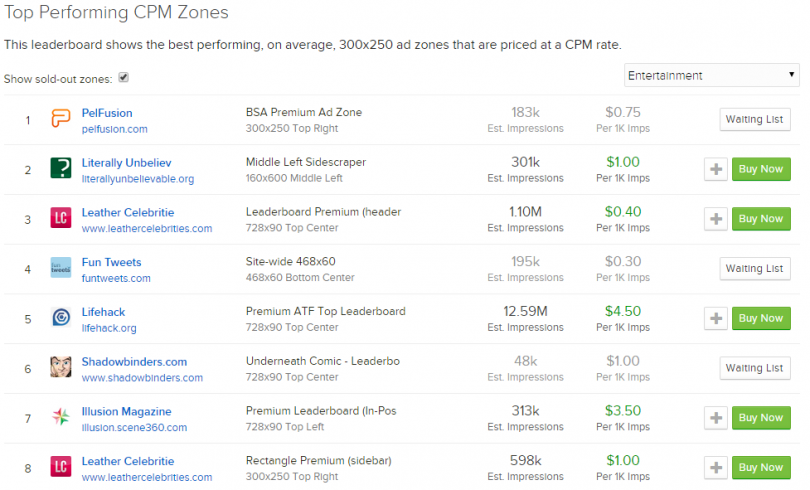Toggle the Show sold-out zones checkbox
Screen dimensions: 810x490
[123, 77]
